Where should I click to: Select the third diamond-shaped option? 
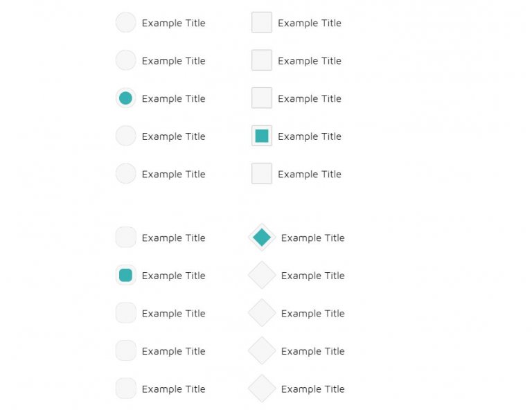coord(262,312)
